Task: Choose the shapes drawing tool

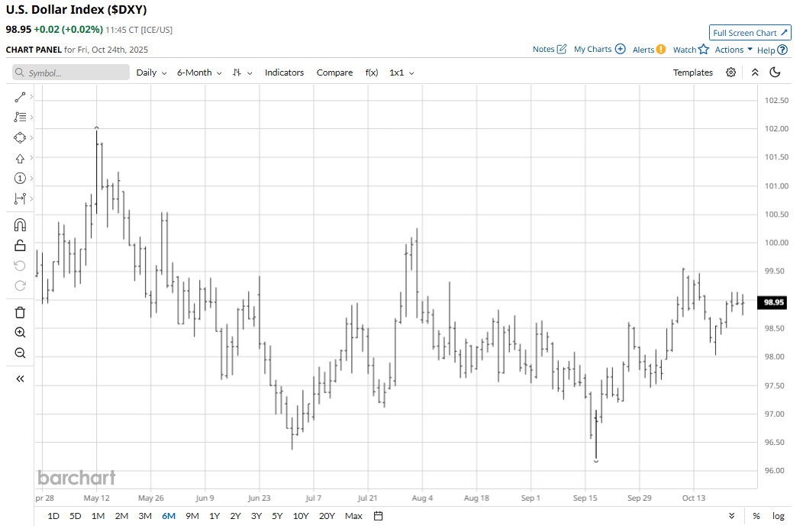Action: pyautogui.click(x=20, y=137)
